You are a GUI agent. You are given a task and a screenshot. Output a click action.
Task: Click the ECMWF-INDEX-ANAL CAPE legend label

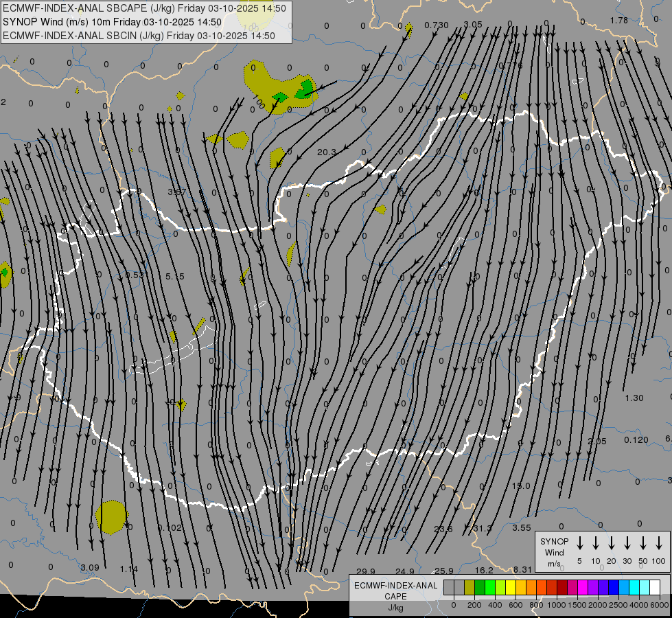tap(395, 591)
